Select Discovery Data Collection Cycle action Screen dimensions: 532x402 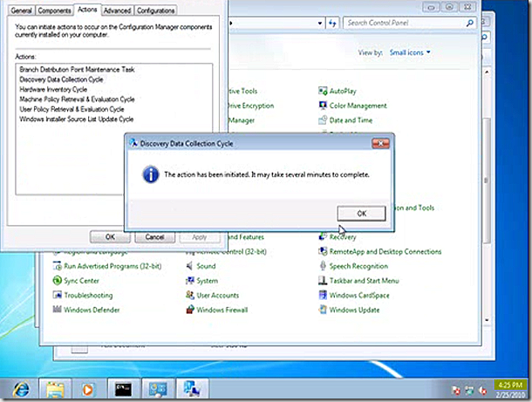click(61, 79)
